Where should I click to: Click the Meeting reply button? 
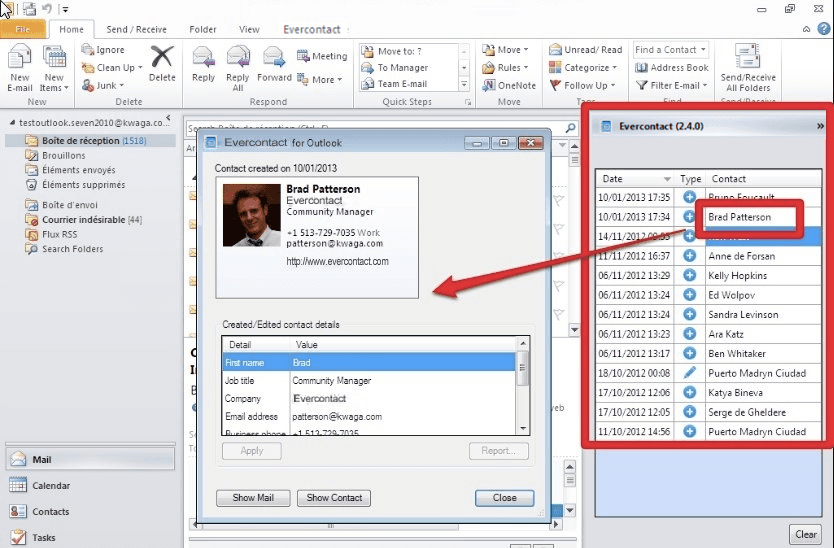click(322, 56)
